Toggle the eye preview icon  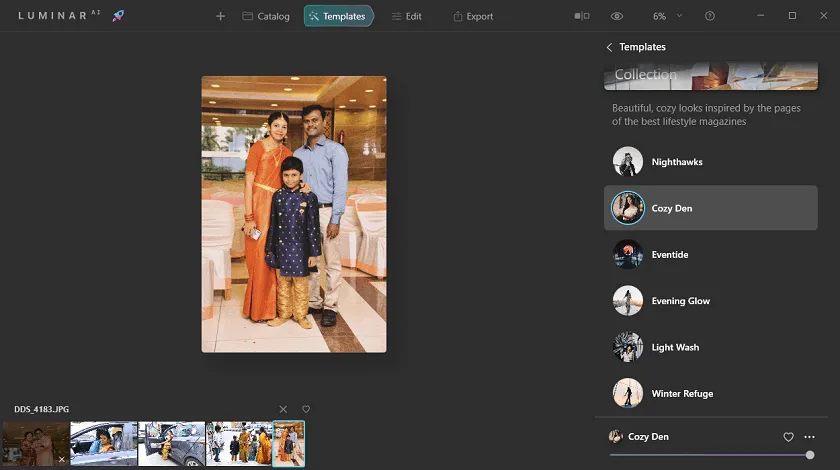617,16
